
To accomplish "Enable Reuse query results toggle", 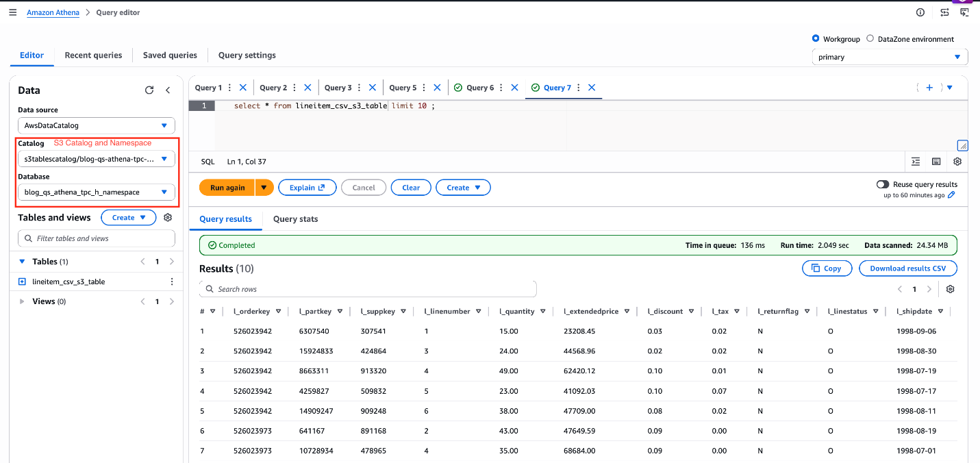I will [x=883, y=184].
